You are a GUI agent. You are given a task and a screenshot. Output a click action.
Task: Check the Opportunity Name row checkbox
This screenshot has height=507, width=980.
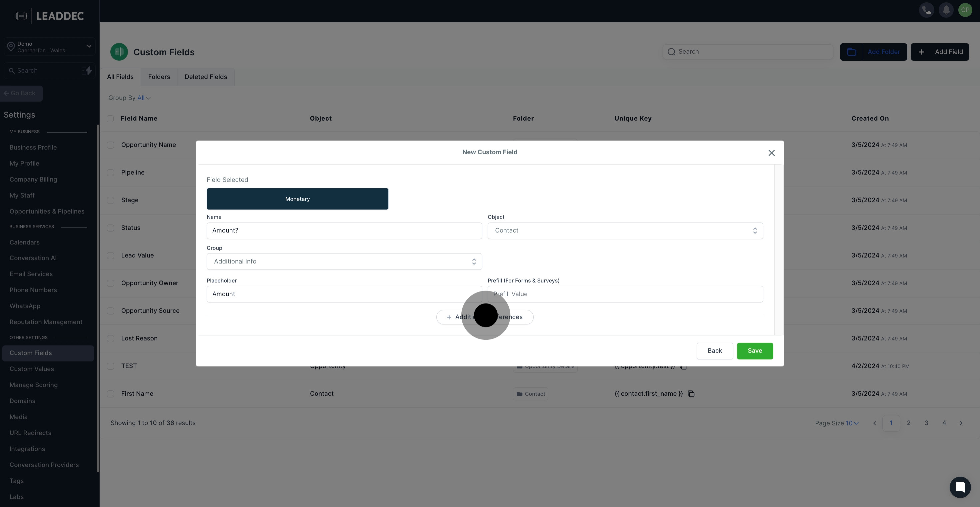(x=110, y=145)
